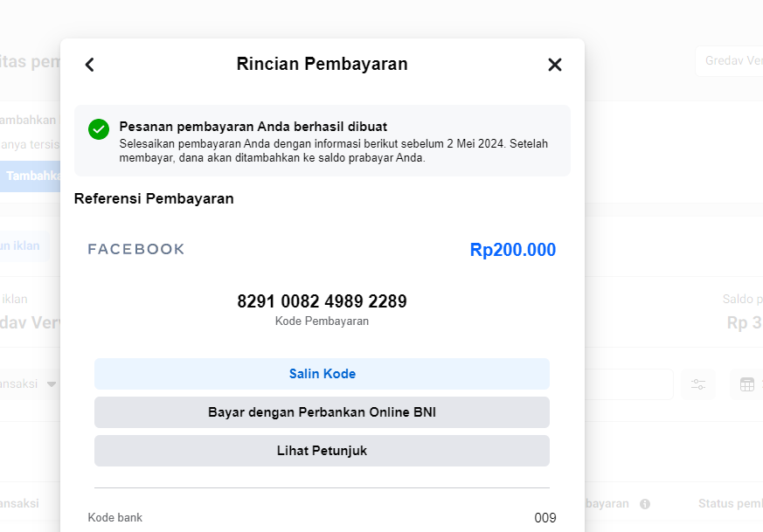Click the info icon beside pembayaran column
763x532 pixels.
coord(645,504)
